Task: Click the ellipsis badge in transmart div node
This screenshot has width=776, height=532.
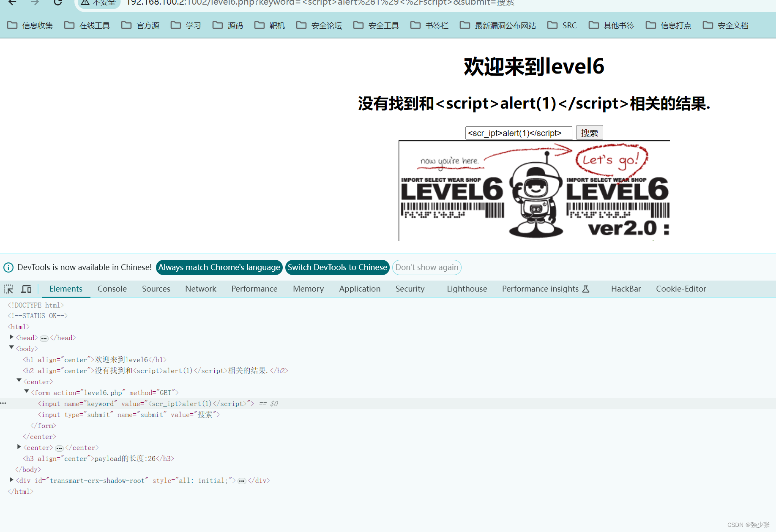Action: tap(242, 481)
